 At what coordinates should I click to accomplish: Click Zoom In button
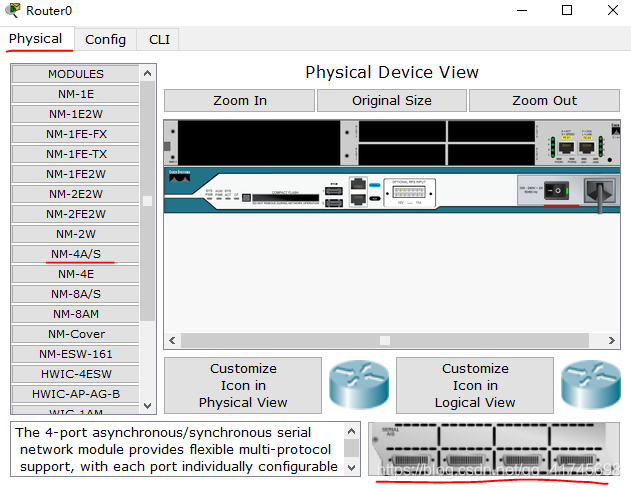point(239,101)
